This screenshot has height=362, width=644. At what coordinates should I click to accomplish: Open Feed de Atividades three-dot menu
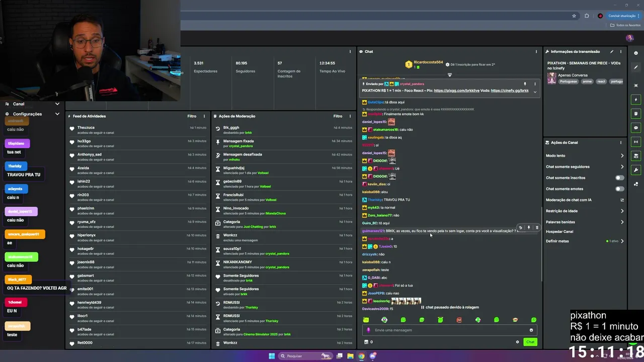tap(204, 116)
